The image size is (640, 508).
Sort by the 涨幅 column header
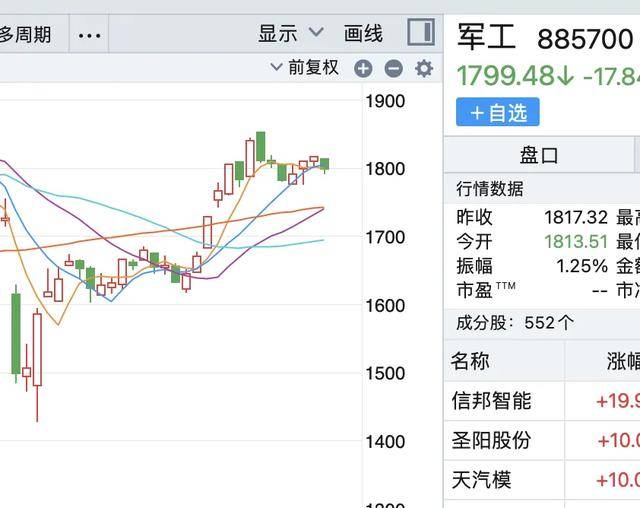click(622, 362)
